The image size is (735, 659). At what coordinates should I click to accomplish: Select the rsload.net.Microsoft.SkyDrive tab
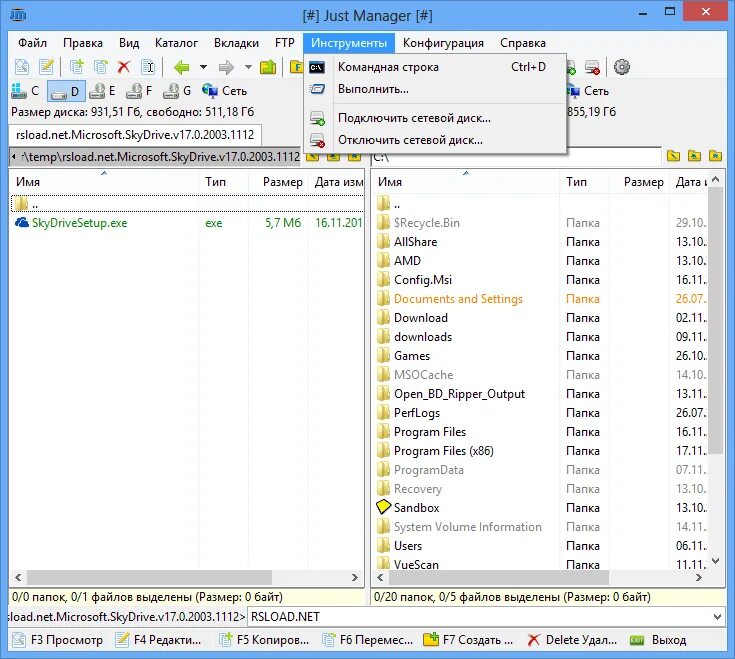coord(135,135)
